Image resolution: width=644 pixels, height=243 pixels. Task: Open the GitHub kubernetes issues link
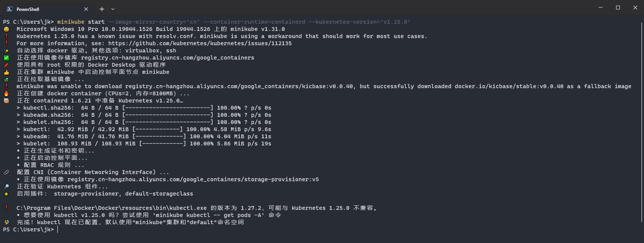[200, 43]
